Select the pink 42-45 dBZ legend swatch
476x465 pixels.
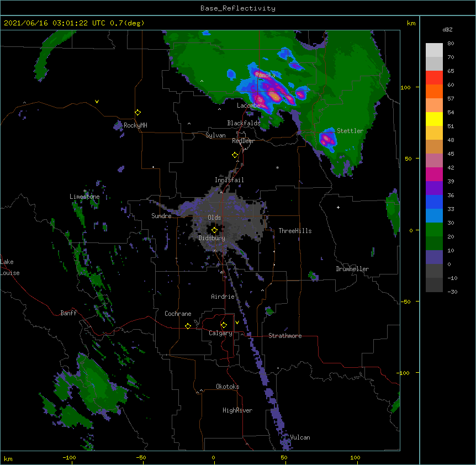434,161
